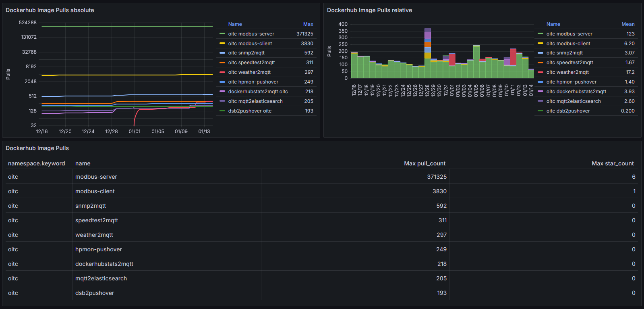Sort relative panel legend by Mean column
The width and height of the screenshot is (644, 309).
(x=628, y=24)
